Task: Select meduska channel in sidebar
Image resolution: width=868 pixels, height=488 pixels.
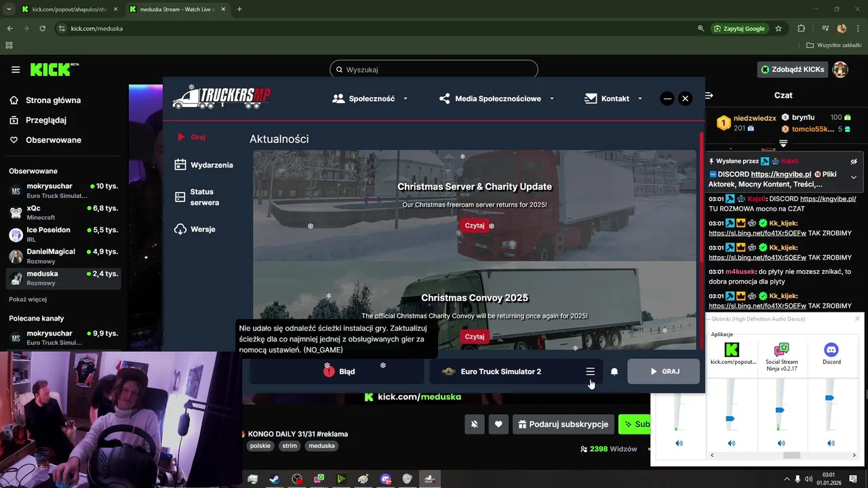Action: (64, 278)
